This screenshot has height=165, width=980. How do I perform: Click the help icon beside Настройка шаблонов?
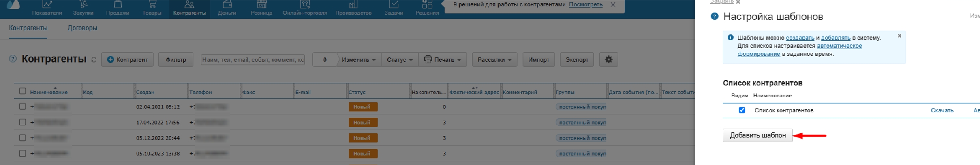click(715, 17)
